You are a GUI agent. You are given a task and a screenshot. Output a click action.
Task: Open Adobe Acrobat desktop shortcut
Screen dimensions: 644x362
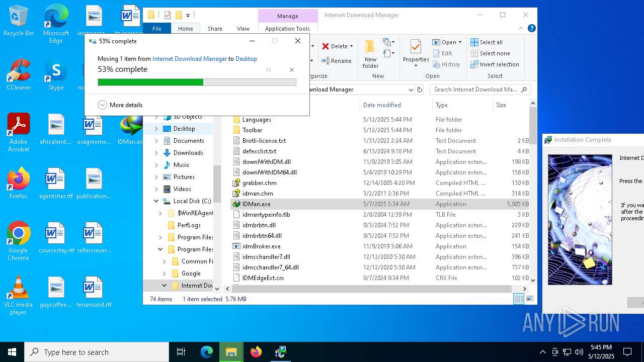tap(18, 133)
